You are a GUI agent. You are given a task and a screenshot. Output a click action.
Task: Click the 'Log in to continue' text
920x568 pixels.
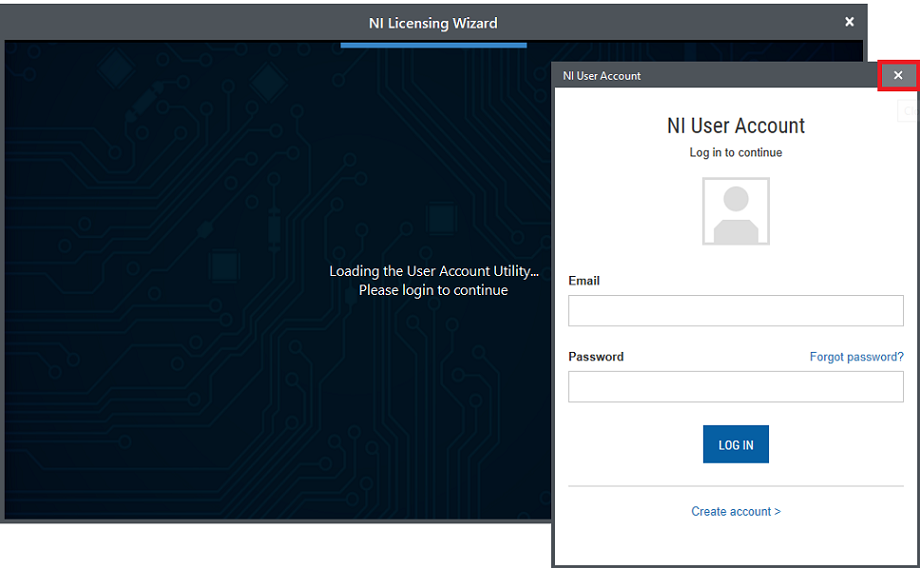[x=736, y=153]
